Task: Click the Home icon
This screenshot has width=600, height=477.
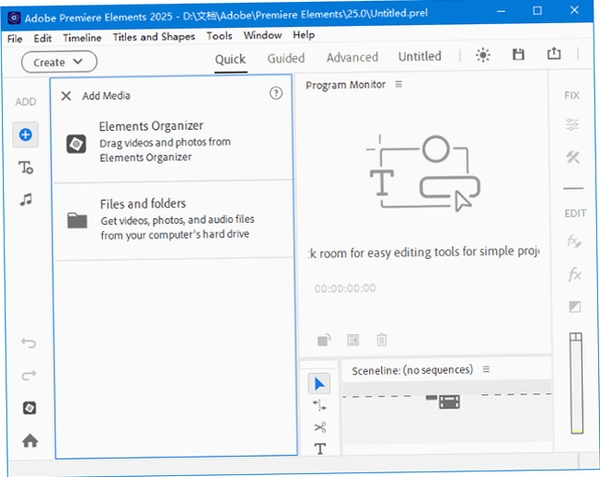Action: (30, 441)
